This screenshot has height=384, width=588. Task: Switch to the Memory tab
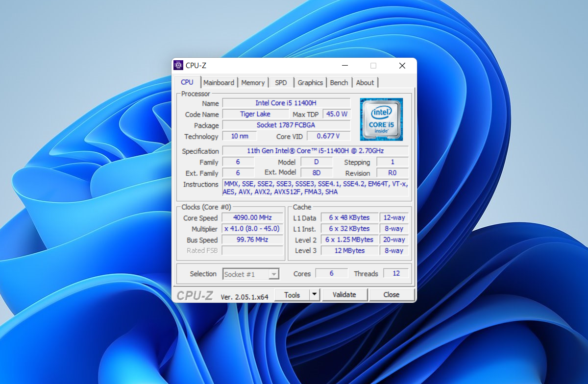pyautogui.click(x=253, y=83)
